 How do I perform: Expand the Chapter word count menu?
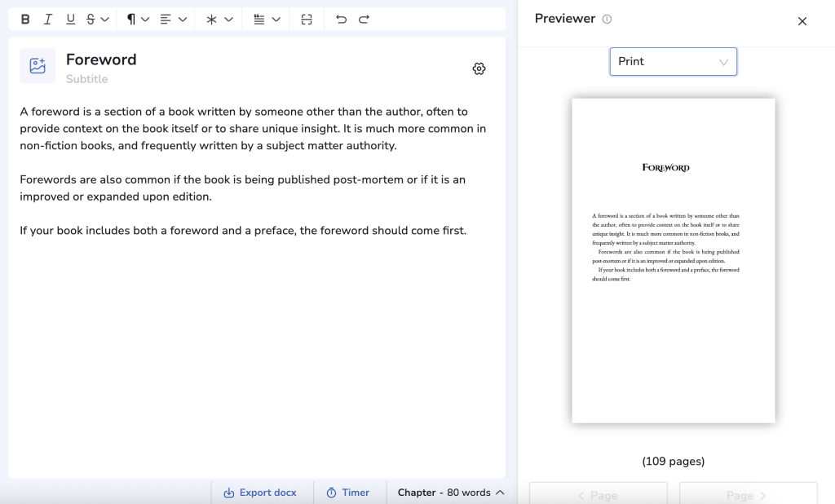pos(450,493)
